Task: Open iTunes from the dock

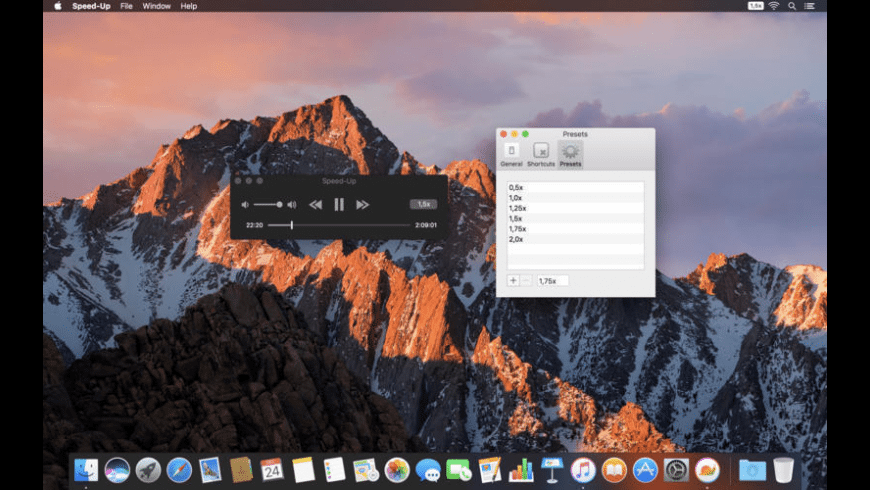Action: point(583,470)
